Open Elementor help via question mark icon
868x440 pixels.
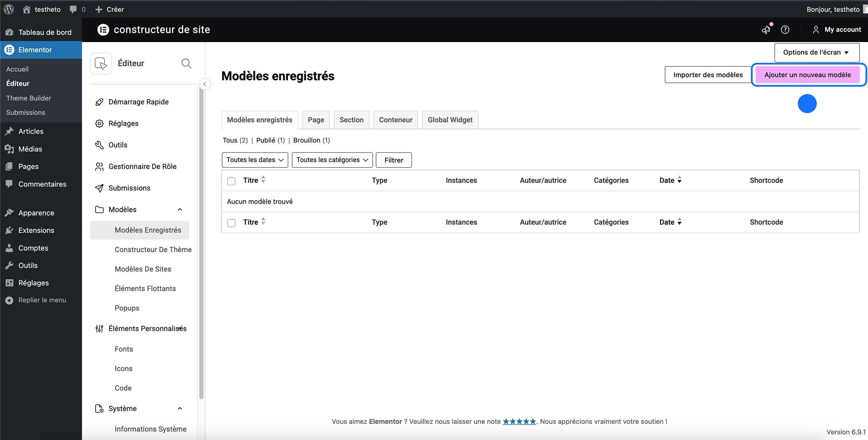(785, 30)
